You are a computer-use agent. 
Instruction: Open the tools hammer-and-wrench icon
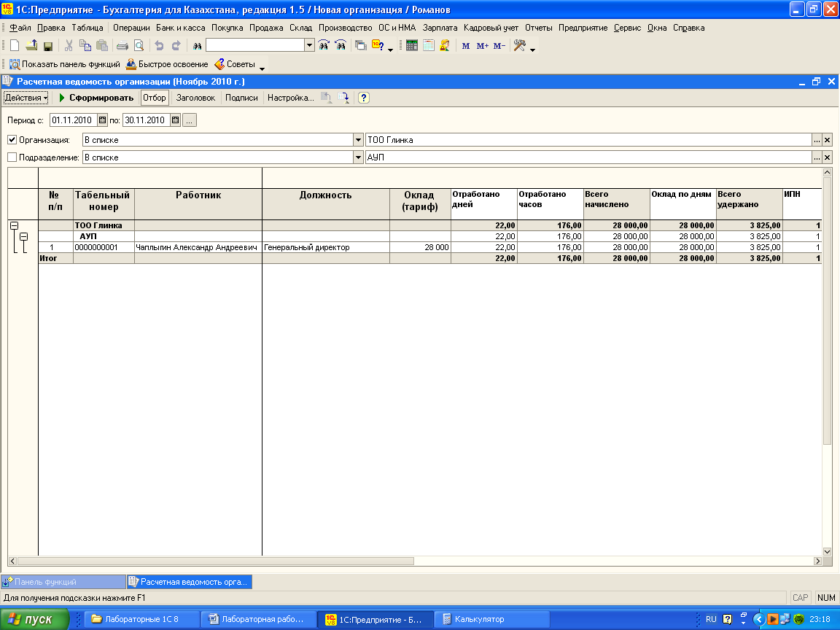click(520, 45)
